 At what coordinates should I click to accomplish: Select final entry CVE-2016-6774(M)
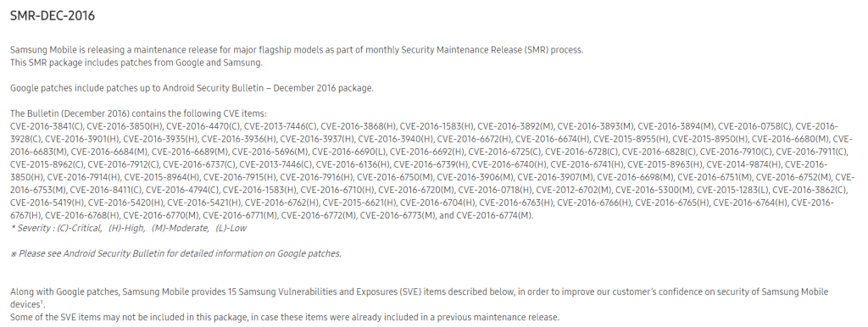click(494, 215)
